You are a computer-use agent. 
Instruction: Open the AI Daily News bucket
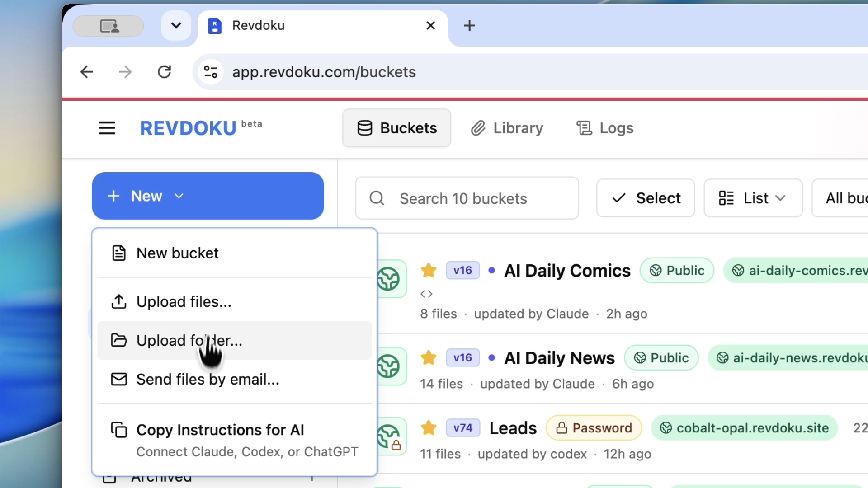[559, 358]
